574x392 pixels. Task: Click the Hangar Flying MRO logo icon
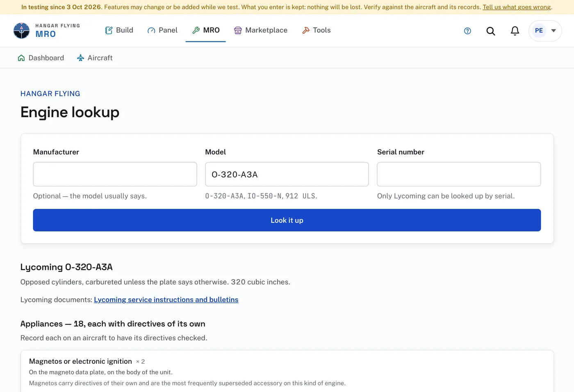[21, 31]
